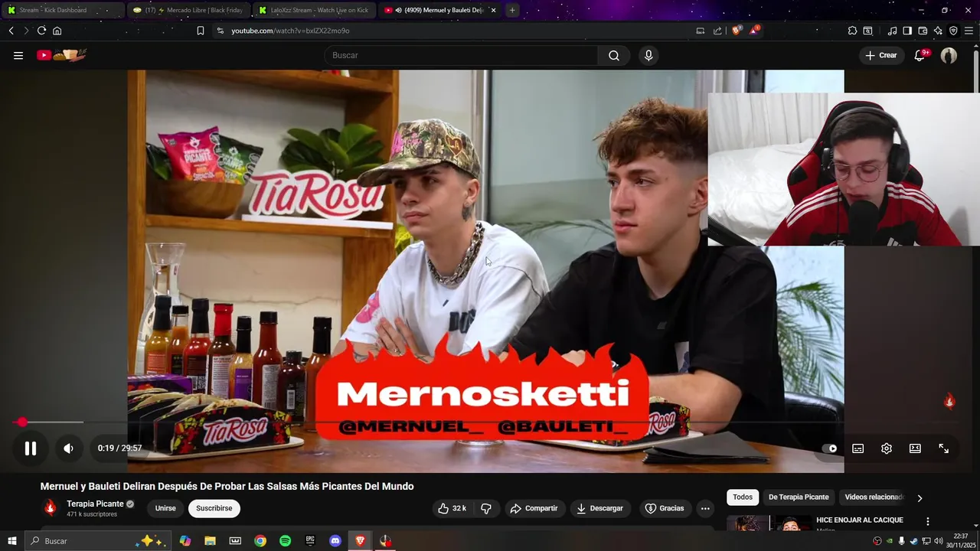Viewport: 980px width, 551px height.
Task: Go back in browser history
Action: click(x=11, y=31)
